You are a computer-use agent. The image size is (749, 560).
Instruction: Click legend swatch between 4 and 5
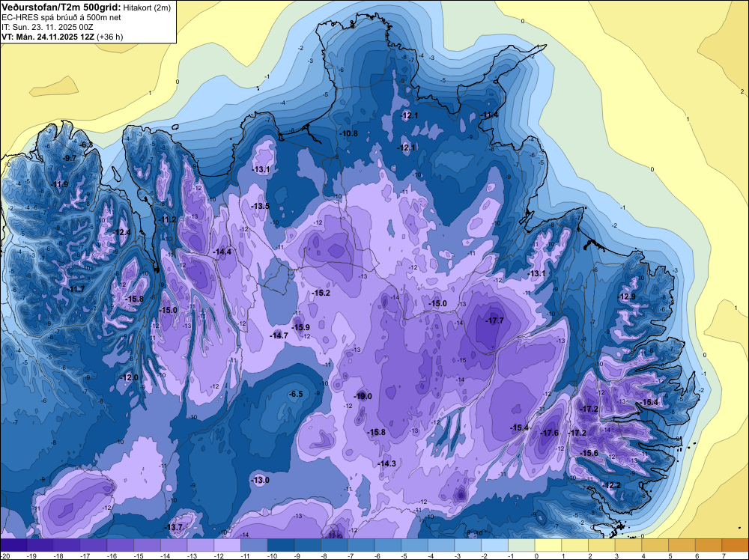[x=655, y=544]
